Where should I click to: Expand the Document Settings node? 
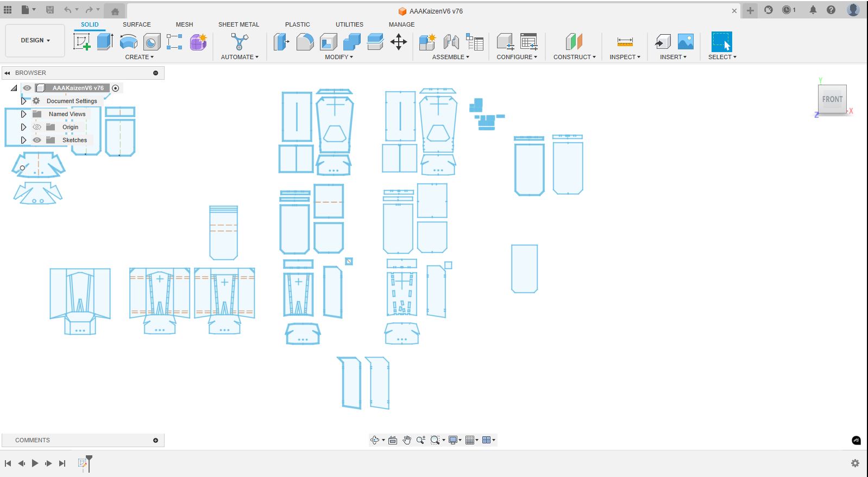tap(23, 101)
